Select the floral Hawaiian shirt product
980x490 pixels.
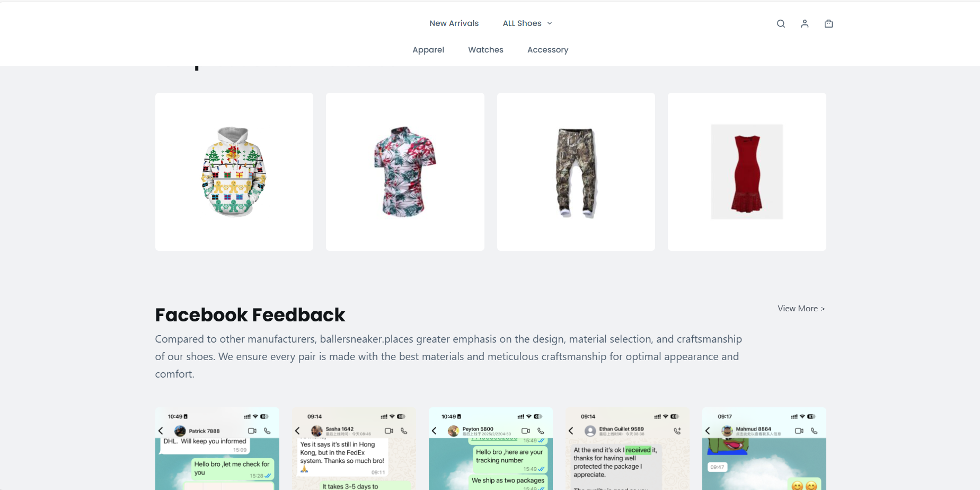405,172
